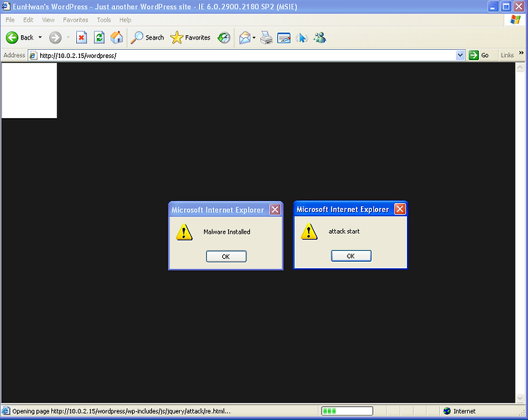Click the Mail envelope icon
The image size is (528, 420).
click(245, 37)
